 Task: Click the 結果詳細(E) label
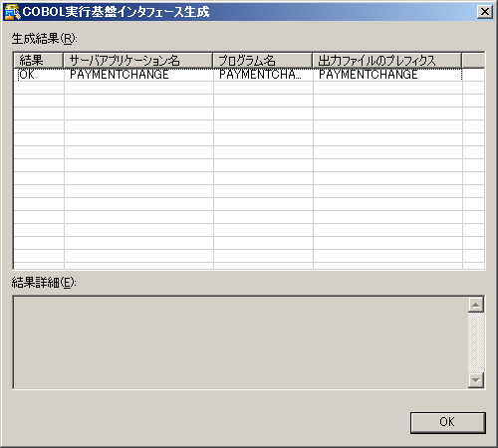tap(44, 283)
